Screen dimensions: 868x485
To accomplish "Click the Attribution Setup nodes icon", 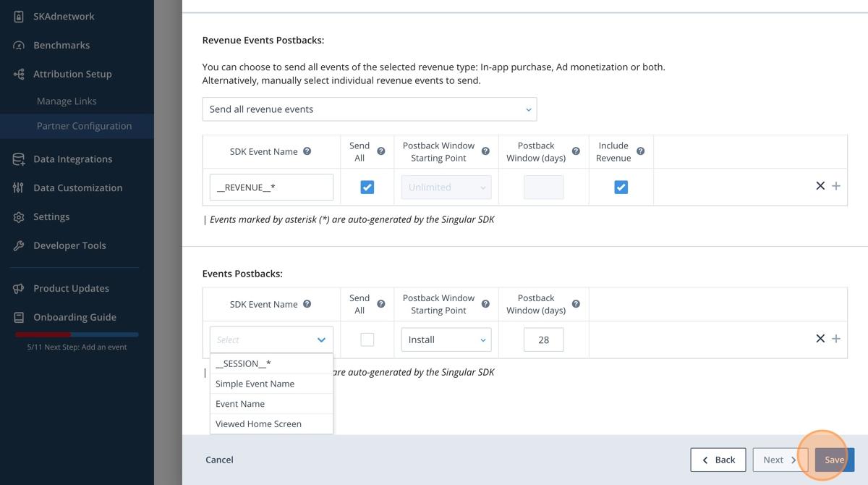I will 19,74.
